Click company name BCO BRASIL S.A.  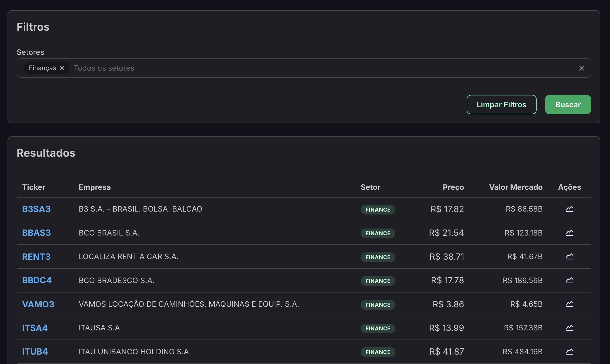pyautogui.click(x=109, y=233)
